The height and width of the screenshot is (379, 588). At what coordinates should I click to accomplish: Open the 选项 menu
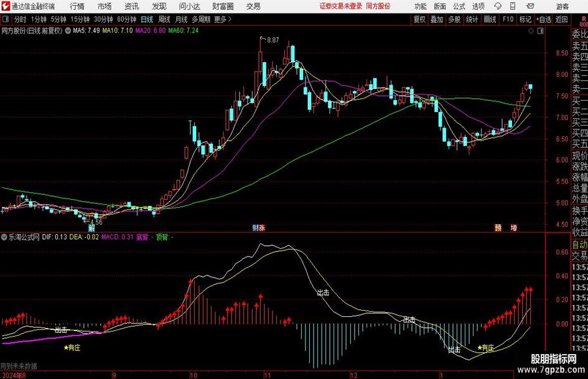coord(478,6)
